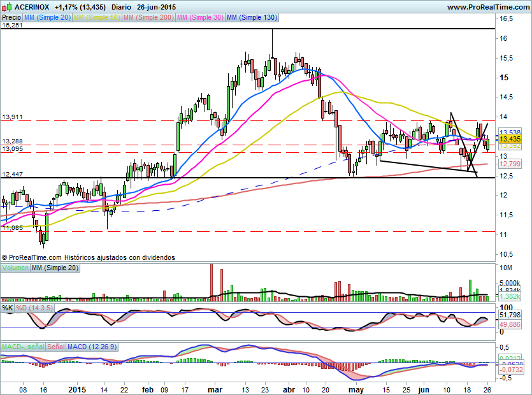Click the 15,5 price axis value
This screenshot has height=395, width=532.
(x=506, y=59)
